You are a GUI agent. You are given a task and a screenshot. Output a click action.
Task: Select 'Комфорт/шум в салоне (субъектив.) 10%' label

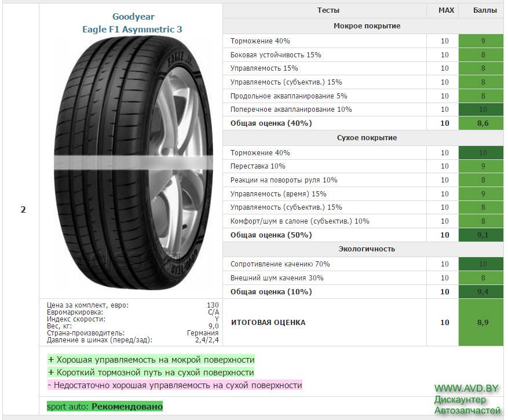(x=299, y=221)
